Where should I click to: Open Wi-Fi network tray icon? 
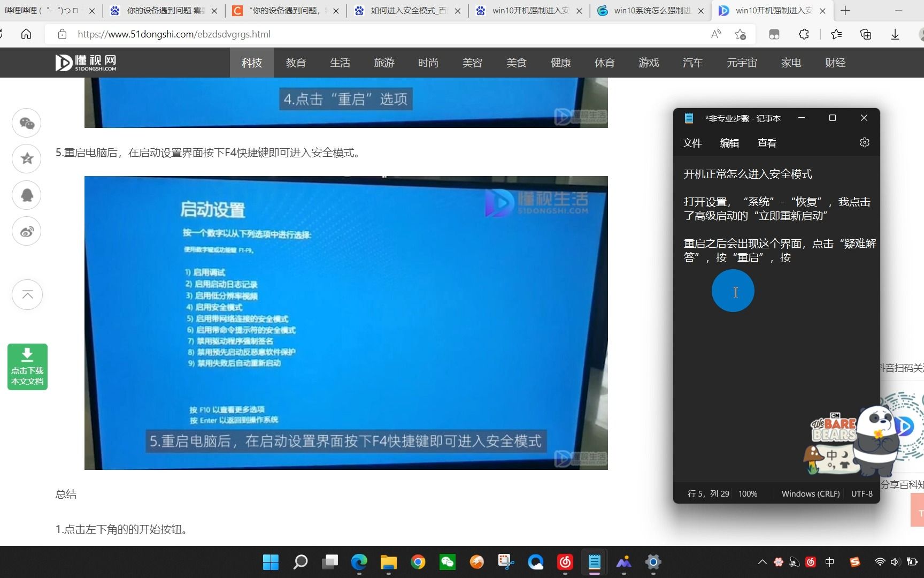pos(880,562)
